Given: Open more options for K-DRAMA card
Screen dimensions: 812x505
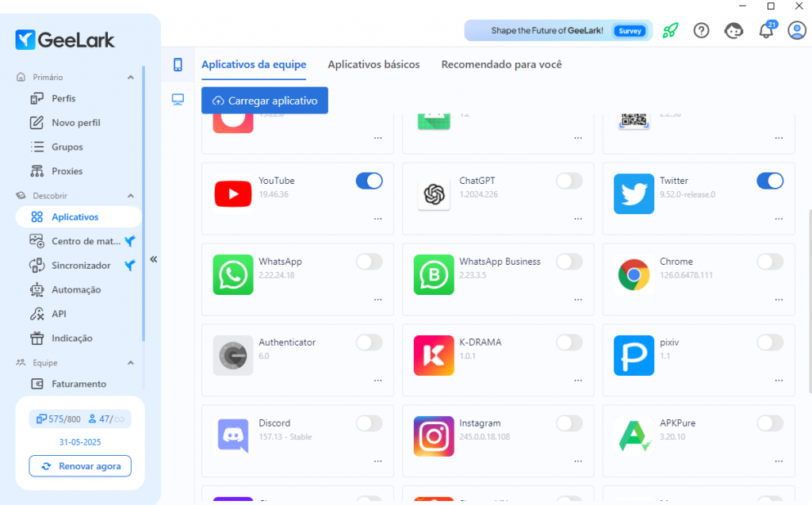Looking at the screenshot, I should [578, 381].
